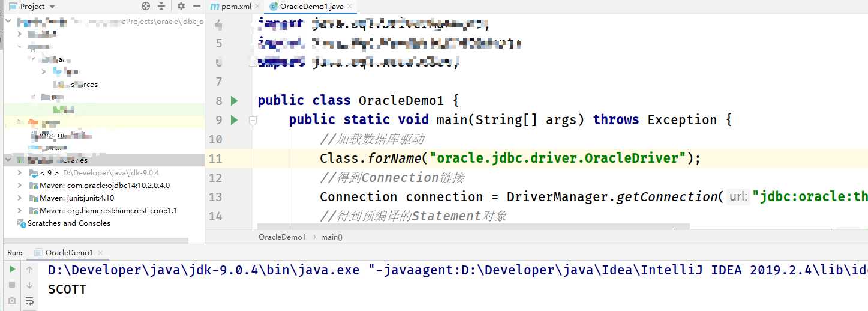Select the OracleDemo1 tab in Run panel
This screenshot has width=868, height=311.
pyautogui.click(x=70, y=252)
